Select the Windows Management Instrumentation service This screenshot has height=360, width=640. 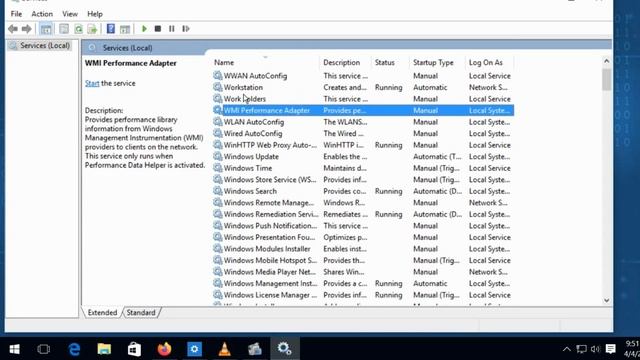(x=362, y=283)
